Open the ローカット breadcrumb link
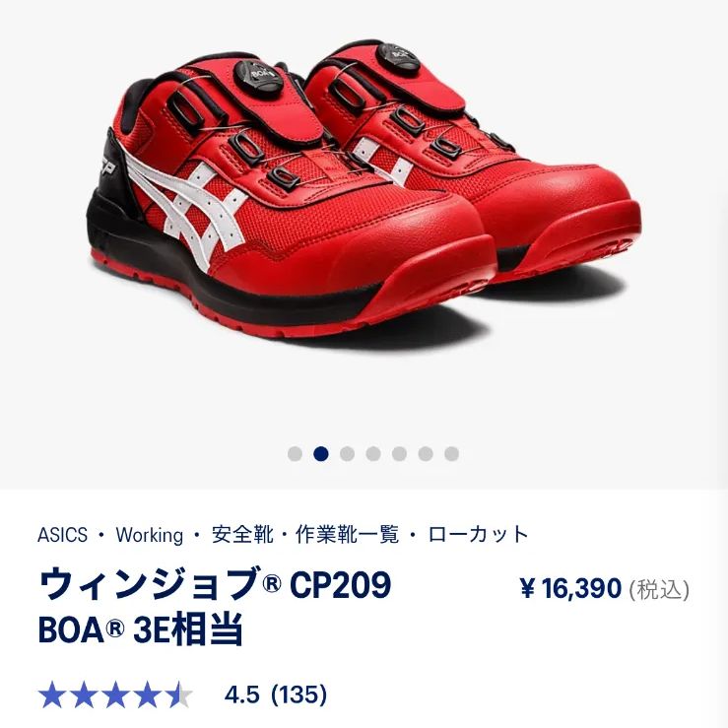Viewport: 728px width, 728px height. (x=478, y=534)
